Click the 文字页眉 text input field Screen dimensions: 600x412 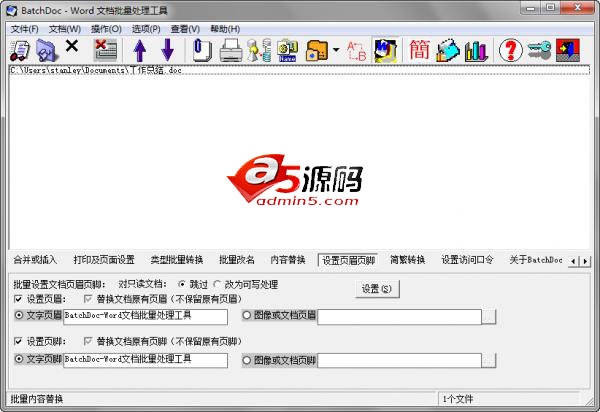(x=145, y=317)
